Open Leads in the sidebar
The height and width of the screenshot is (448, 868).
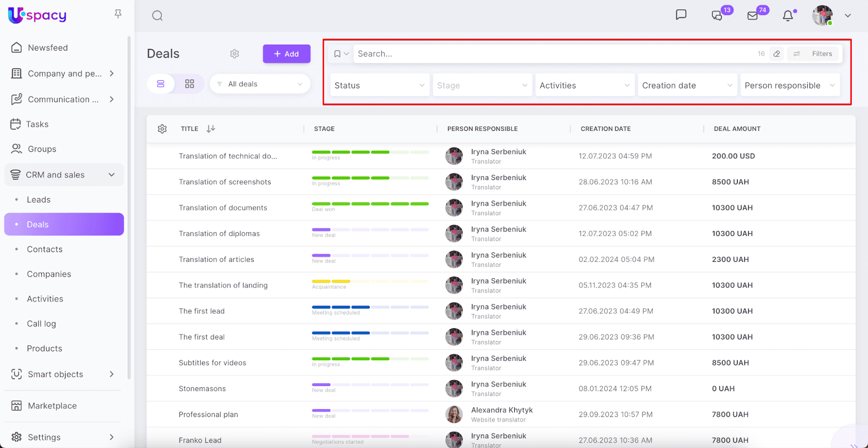coord(39,200)
